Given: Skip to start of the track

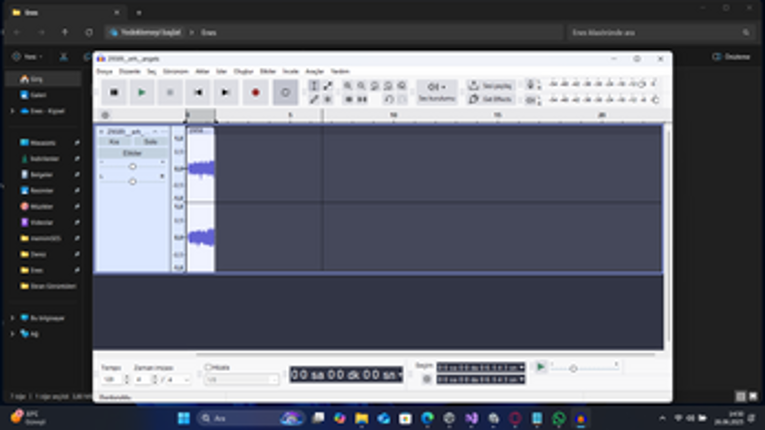Looking at the screenshot, I should (199, 93).
